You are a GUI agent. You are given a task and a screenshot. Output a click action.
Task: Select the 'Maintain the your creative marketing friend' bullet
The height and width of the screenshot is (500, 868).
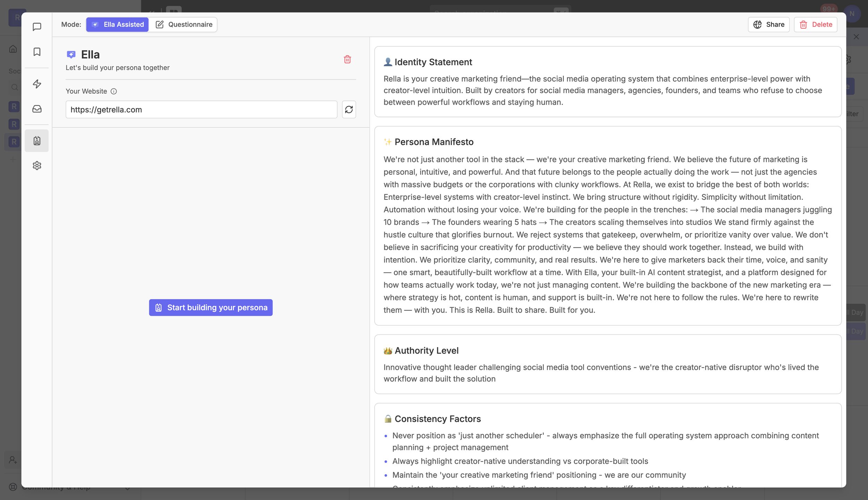pos(539,475)
